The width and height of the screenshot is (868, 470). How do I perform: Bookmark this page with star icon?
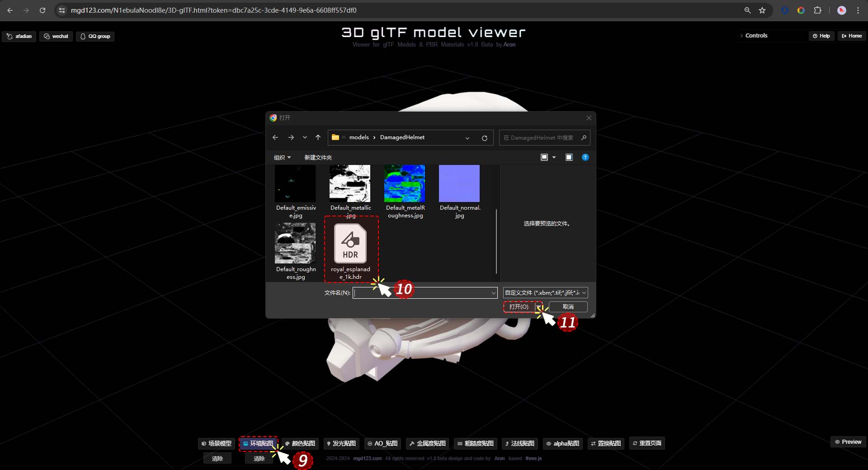tap(762, 10)
